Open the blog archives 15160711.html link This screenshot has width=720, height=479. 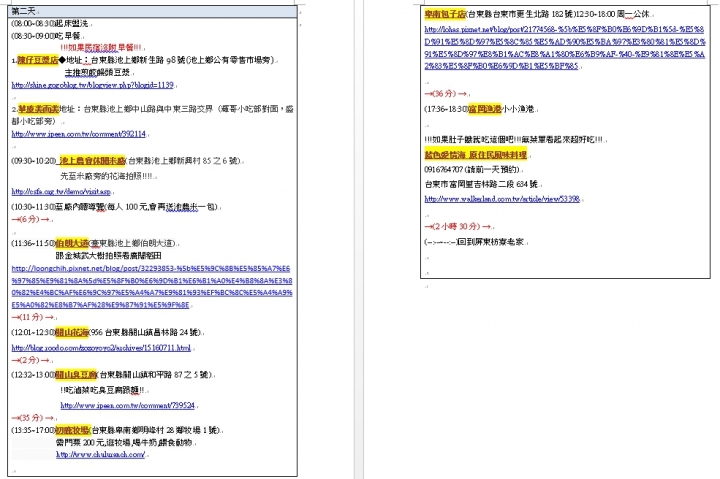(101, 348)
